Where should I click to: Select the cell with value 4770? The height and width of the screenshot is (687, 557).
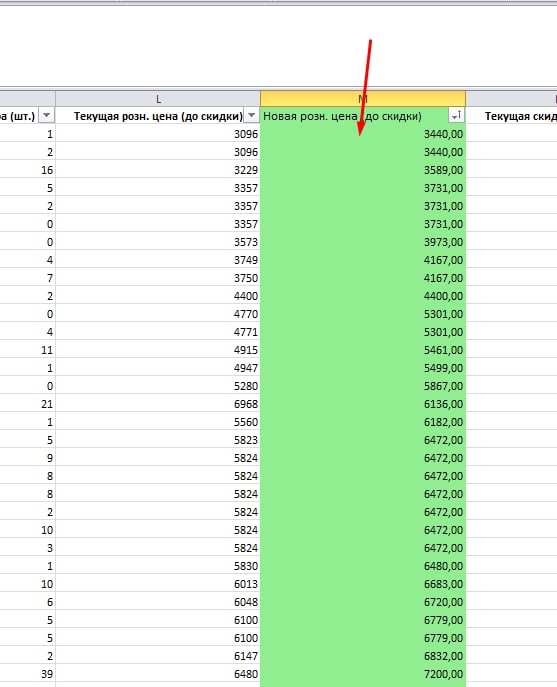158,314
